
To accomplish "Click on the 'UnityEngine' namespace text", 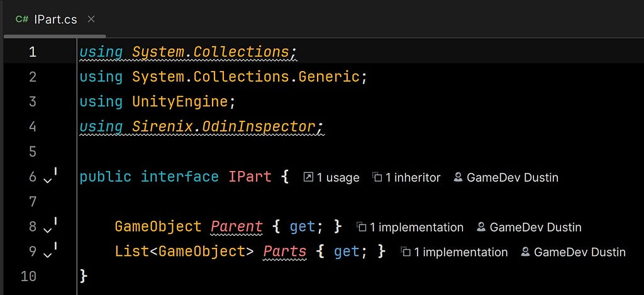I will click(x=180, y=102).
